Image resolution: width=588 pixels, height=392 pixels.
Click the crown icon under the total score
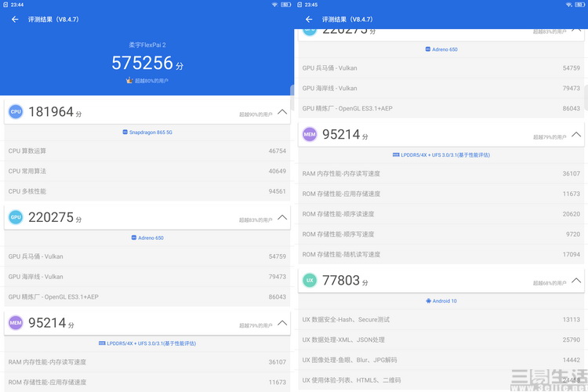coord(129,80)
